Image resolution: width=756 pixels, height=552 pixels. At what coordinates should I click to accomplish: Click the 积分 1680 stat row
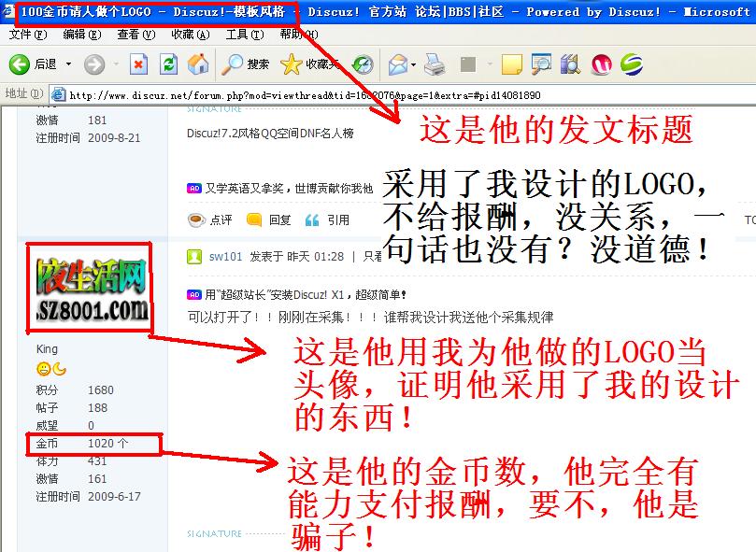click(75, 390)
